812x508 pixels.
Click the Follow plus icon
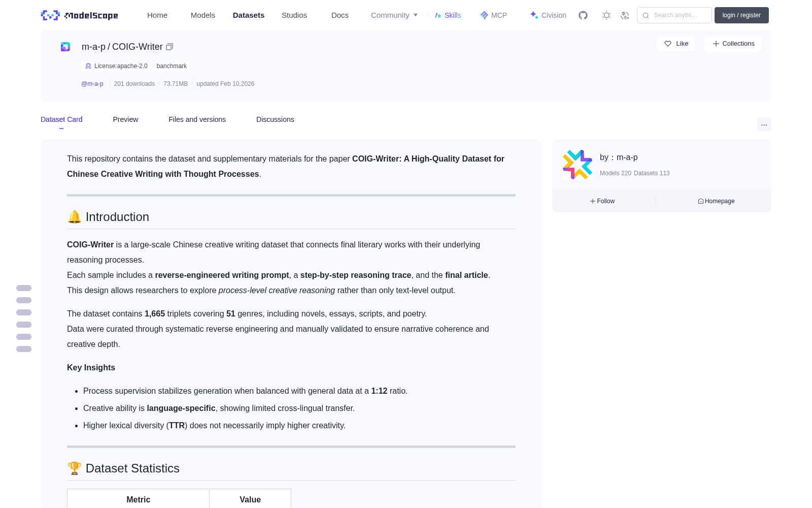click(593, 201)
